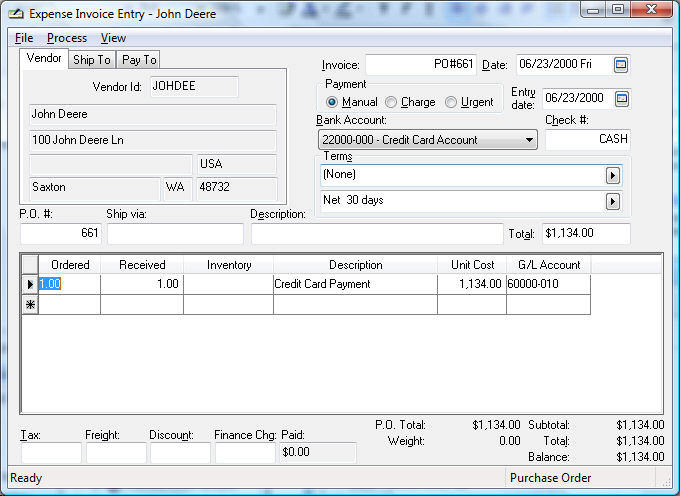680x496 pixels.
Task: Expand the Net 30 days terms arrow
Action: tap(612, 201)
